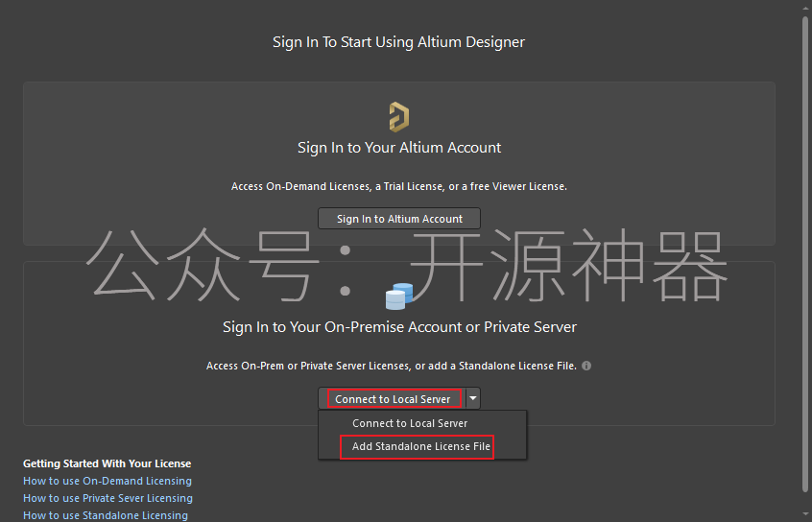Click the Access On-Demand Licenses description text
This screenshot has height=522, width=812.
[x=398, y=186]
